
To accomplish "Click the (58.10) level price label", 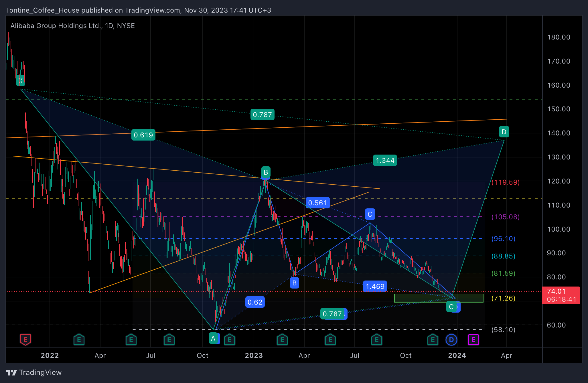I will coord(503,329).
